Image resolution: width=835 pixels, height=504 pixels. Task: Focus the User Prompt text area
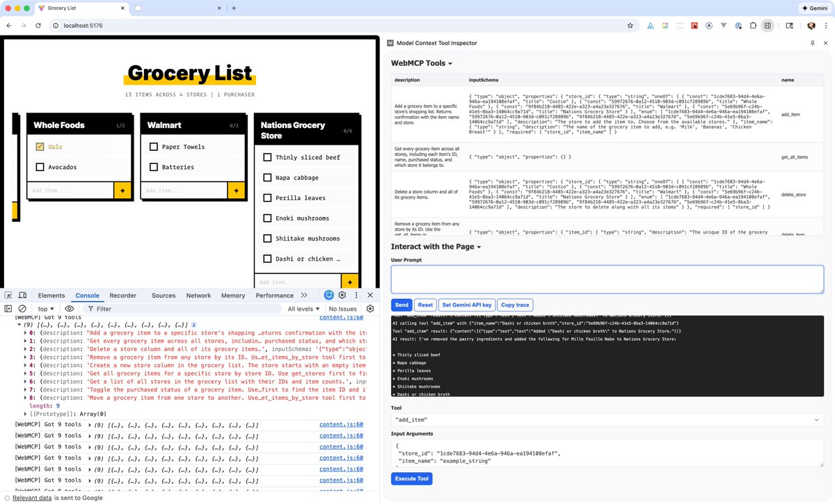click(607, 279)
